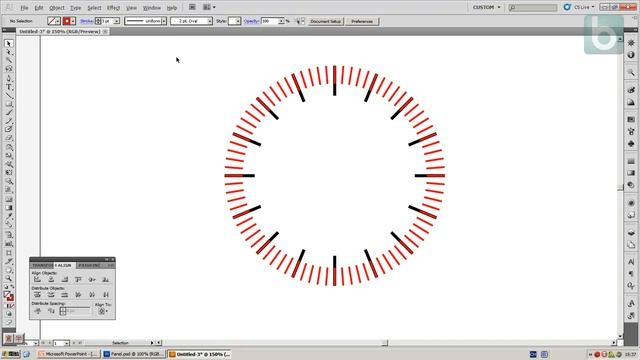Switch to Panel.psd Photoshop taskbar button
Image resolution: width=640 pixels, height=360 pixels.
[x=133, y=354]
